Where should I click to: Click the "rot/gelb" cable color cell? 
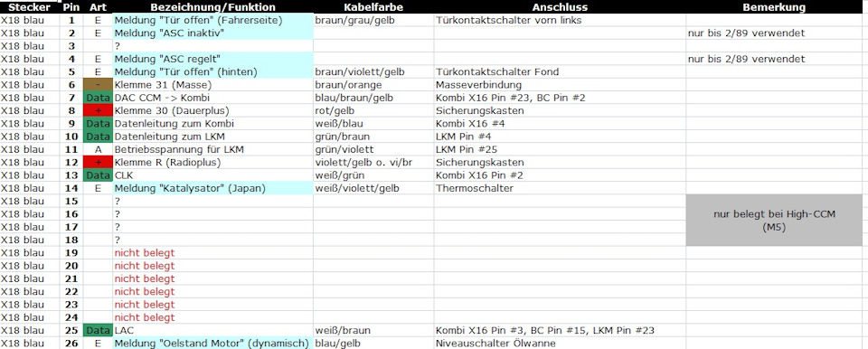(373, 111)
